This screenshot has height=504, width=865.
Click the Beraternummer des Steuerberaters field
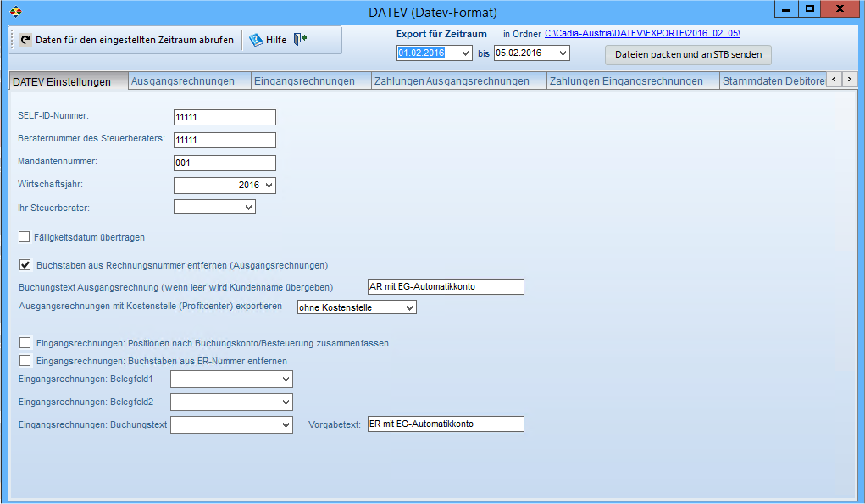tap(225, 140)
